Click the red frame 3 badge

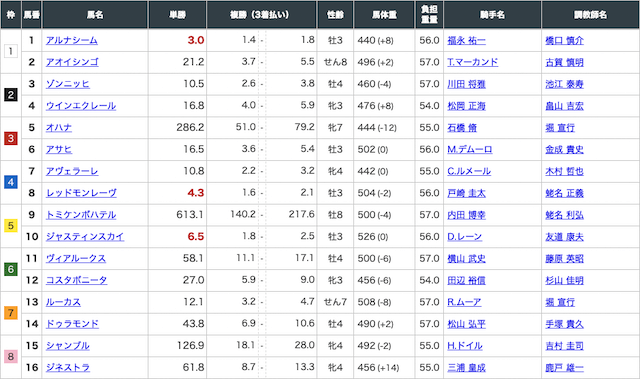[x=11, y=139]
